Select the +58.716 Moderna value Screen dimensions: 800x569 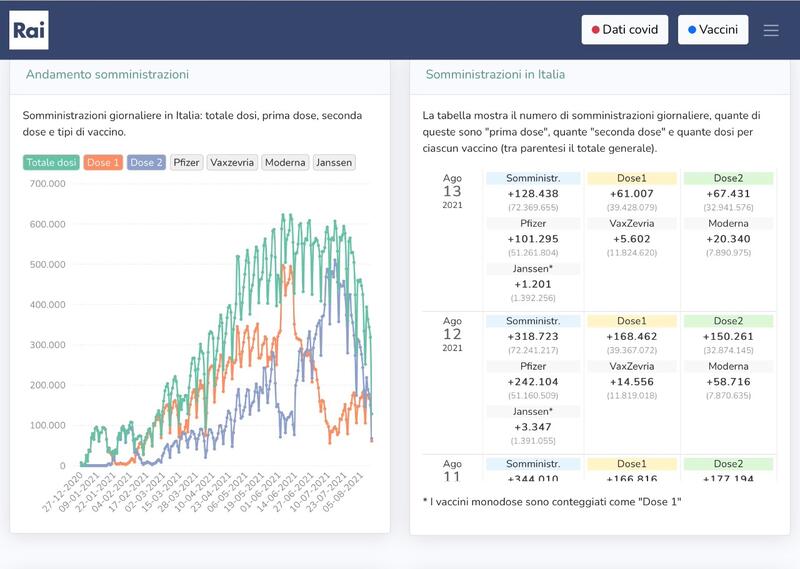point(728,382)
